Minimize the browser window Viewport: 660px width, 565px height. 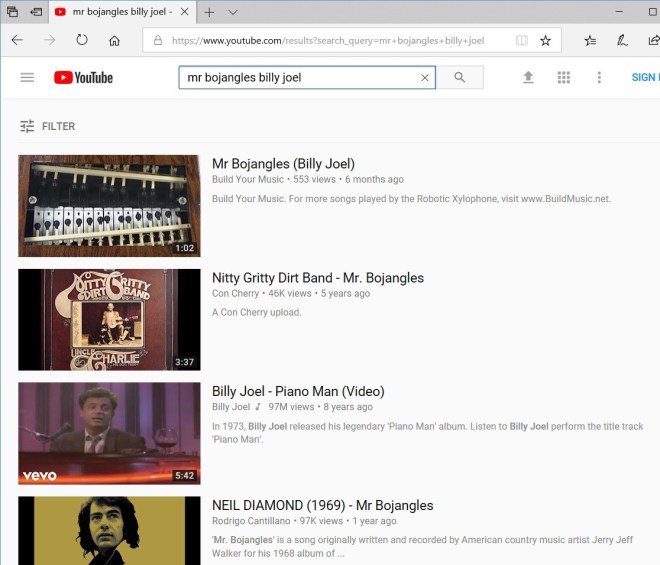click(619, 12)
